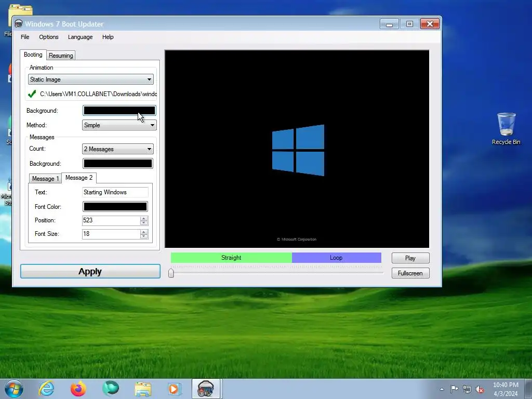
Task: Click the playback slider thumb
Action: (x=171, y=273)
